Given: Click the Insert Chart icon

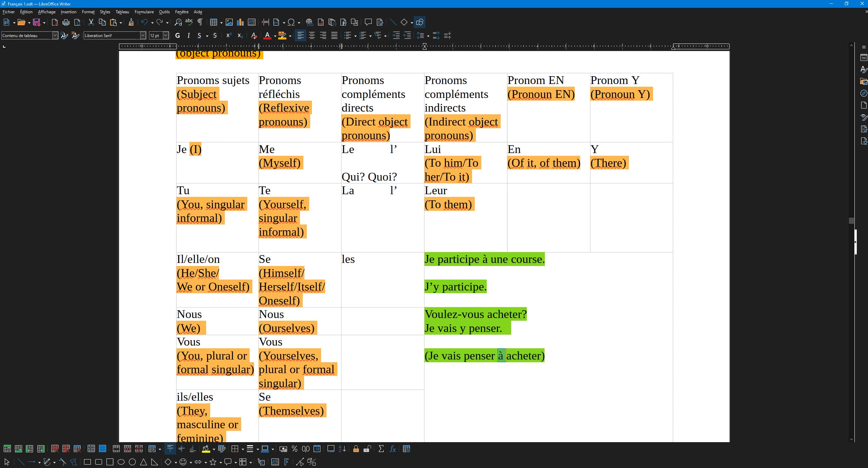Looking at the screenshot, I should (x=240, y=22).
